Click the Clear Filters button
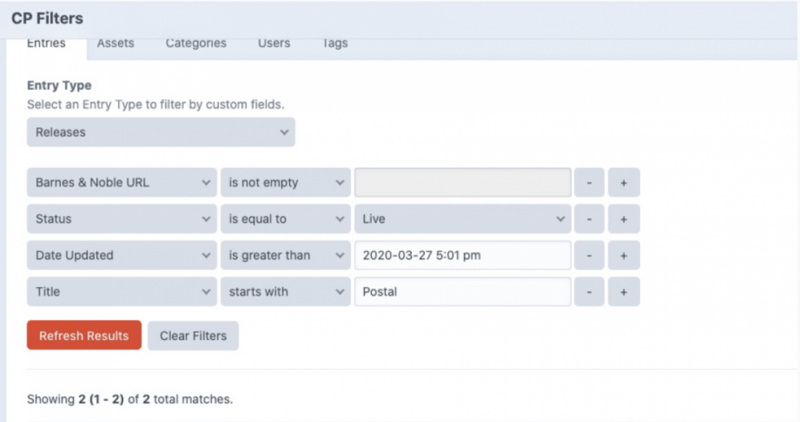Screen dimensions: 800x422 click(193, 336)
